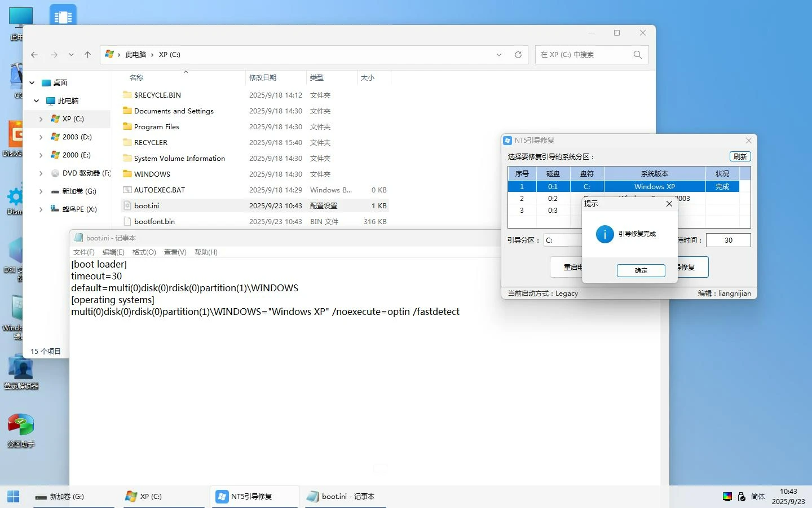Select DVD 驱动器 (F:) in the sidebar
The image size is (812, 508).
click(81, 173)
